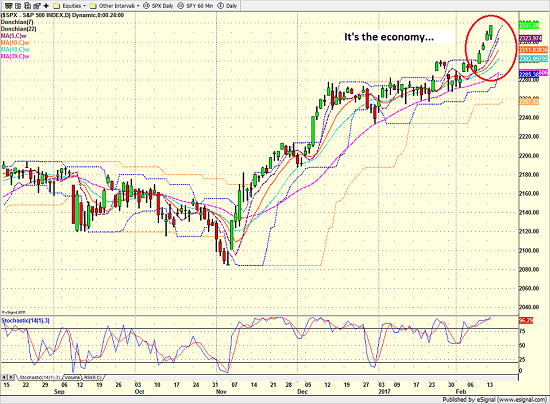Expand the Other Intervals dropdown
The height and width of the screenshot is (404, 550).
click(119, 6)
